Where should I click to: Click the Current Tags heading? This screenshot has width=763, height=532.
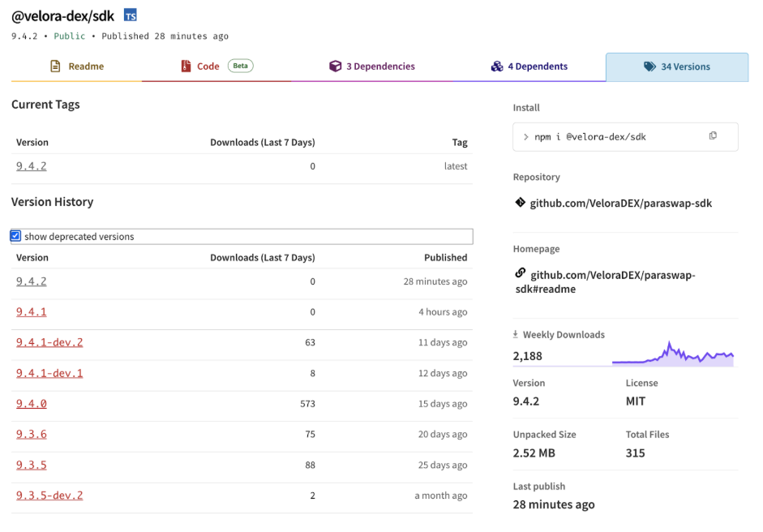45,105
